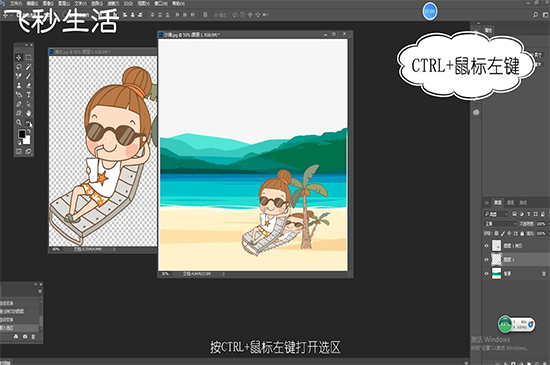550x365 pixels.
Task: Select the Magic Wand tool
Action: tap(29, 67)
